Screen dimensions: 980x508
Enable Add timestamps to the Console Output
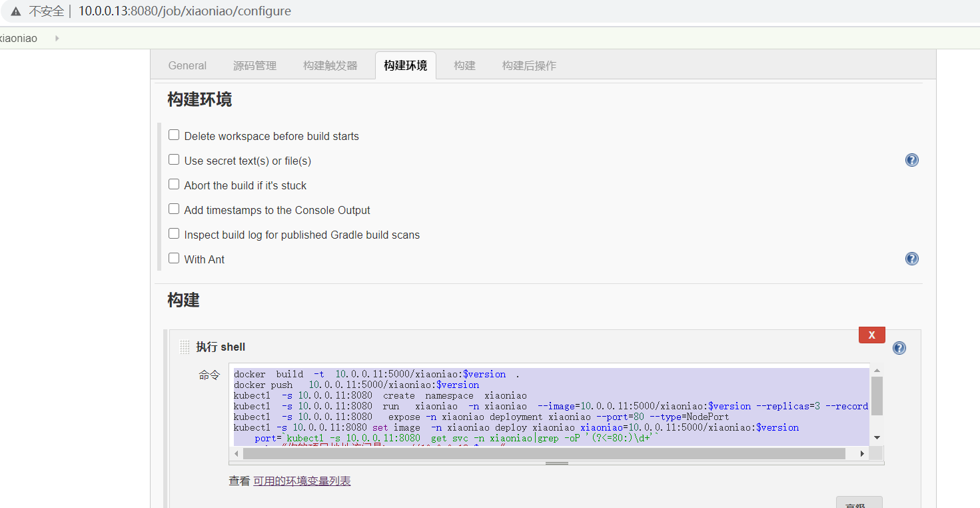[174, 209]
